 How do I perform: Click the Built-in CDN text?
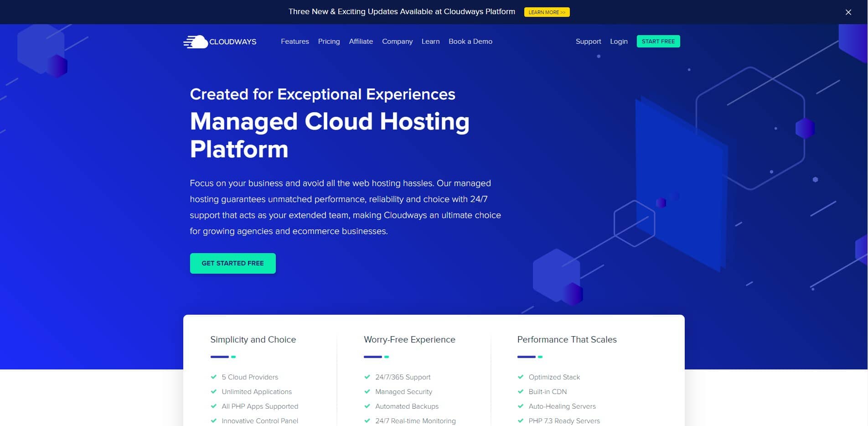click(x=548, y=392)
